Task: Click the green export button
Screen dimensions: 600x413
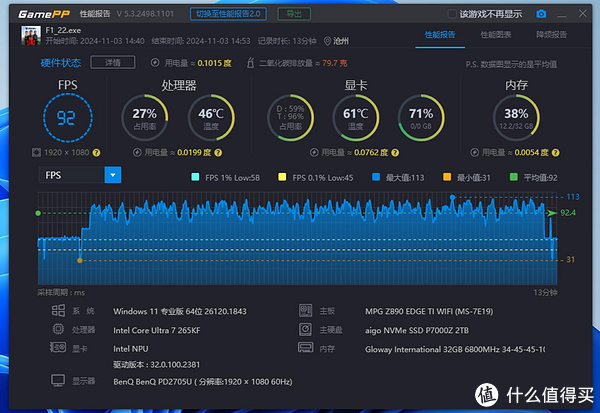Action: pos(294,14)
